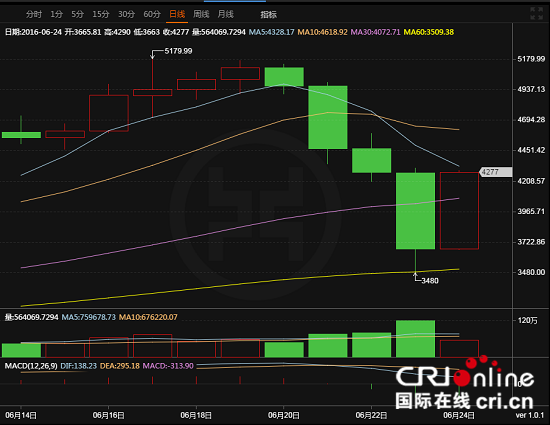
Task: Select the 1分 interval tab
Action: pyautogui.click(x=56, y=14)
